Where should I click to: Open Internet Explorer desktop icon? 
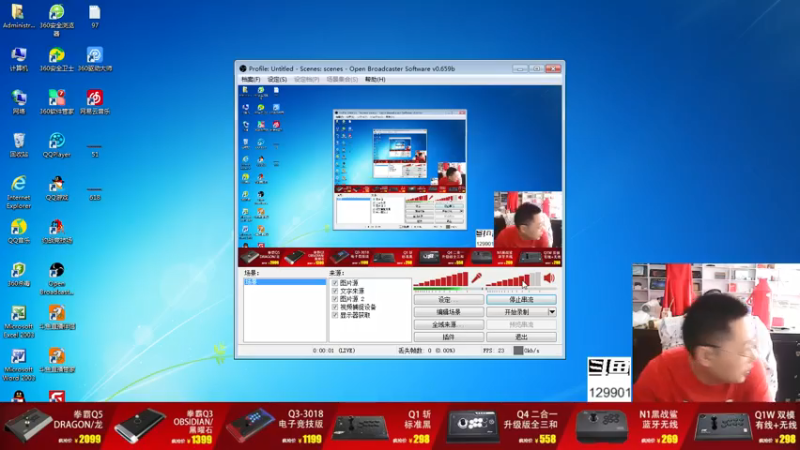pyautogui.click(x=18, y=192)
